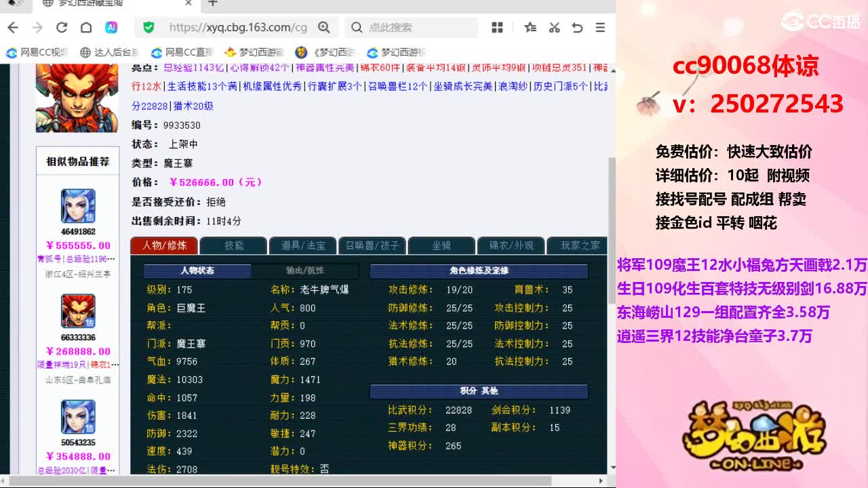Image resolution: width=868 pixels, height=488 pixels.
Task: Click the 浙江4区-绍兴兰亭 server text
Action: tap(78, 274)
